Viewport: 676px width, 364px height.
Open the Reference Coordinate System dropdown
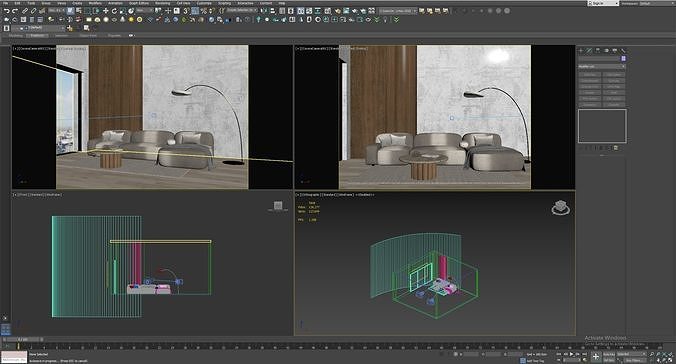145,10
